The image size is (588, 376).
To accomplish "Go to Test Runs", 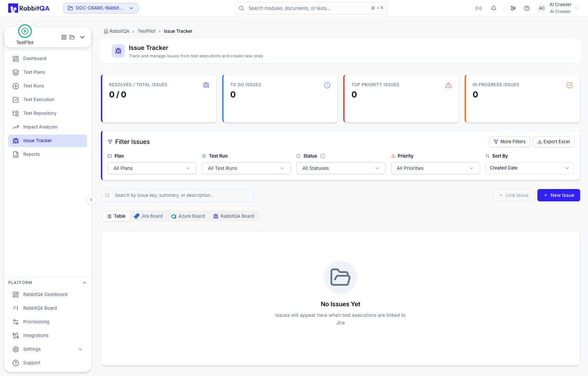I will (48, 86).
